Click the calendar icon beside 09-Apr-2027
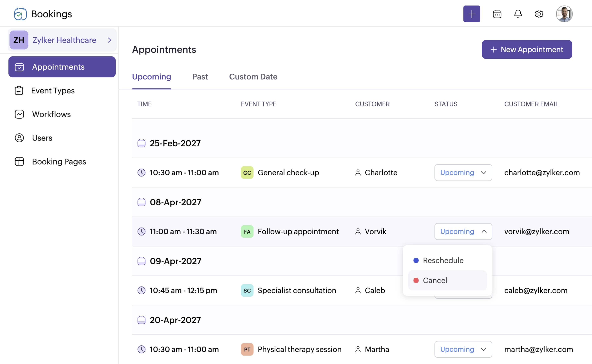Screen dimensions: 592x364 click(141, 261)
